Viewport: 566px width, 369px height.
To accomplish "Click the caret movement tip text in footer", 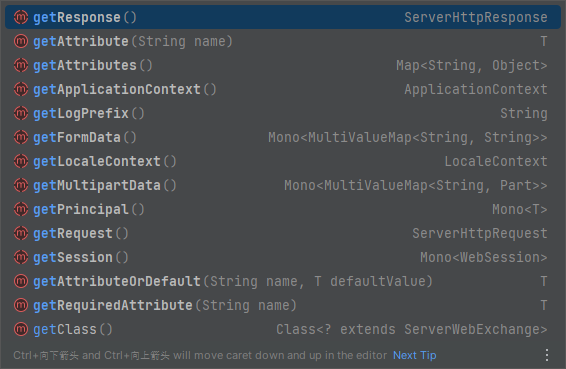I will click(200, 355).
